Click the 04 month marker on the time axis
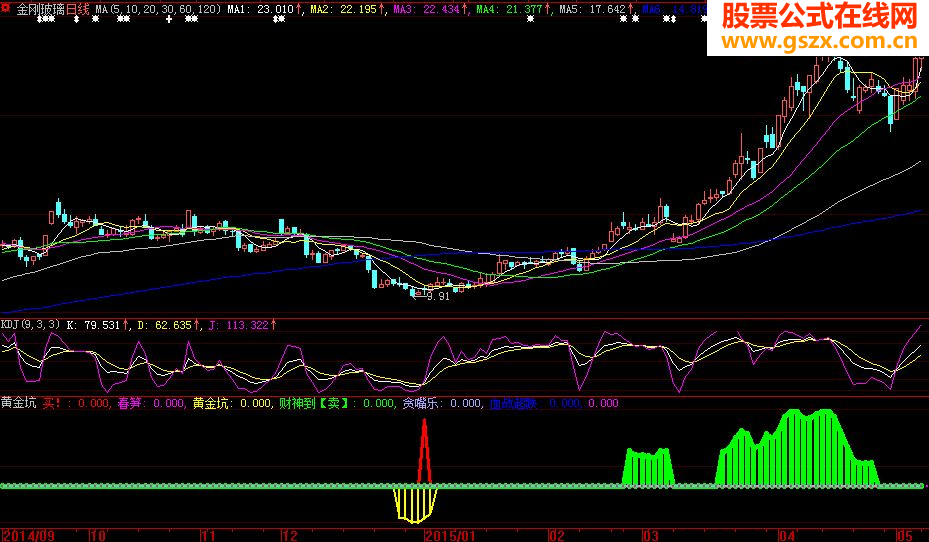 787,536
